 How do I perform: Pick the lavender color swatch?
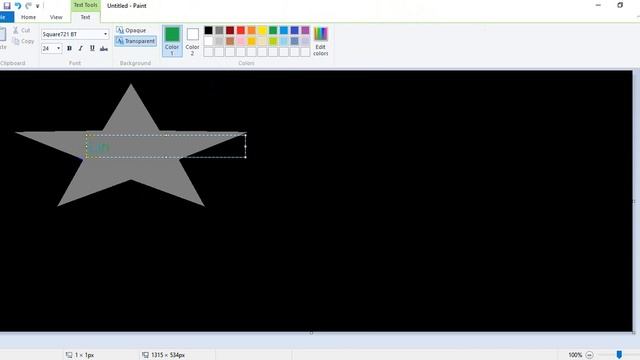(305, 41)
